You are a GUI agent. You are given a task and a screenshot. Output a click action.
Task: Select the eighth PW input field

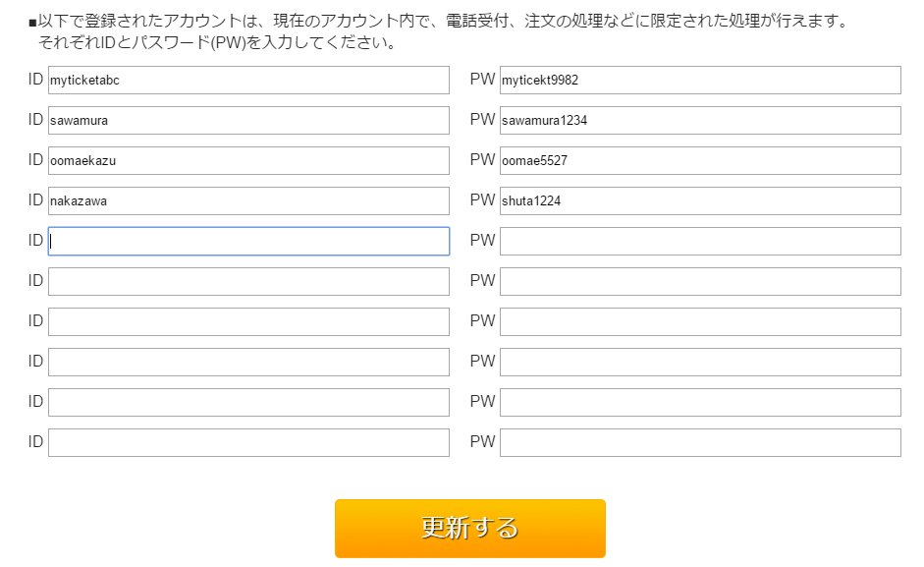coord(700,362)
